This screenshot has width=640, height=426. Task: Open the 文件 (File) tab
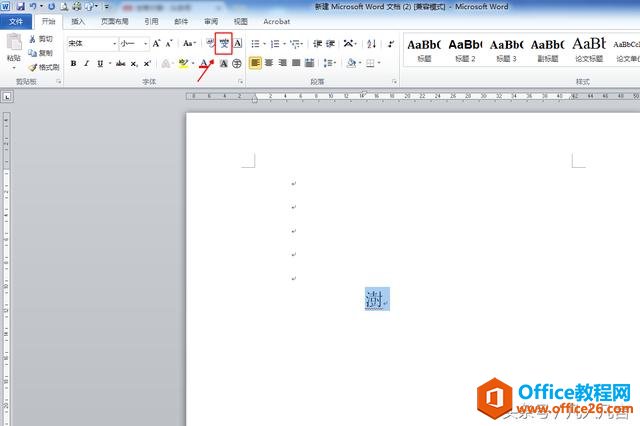pyautogui.click(x=16, y=21)
